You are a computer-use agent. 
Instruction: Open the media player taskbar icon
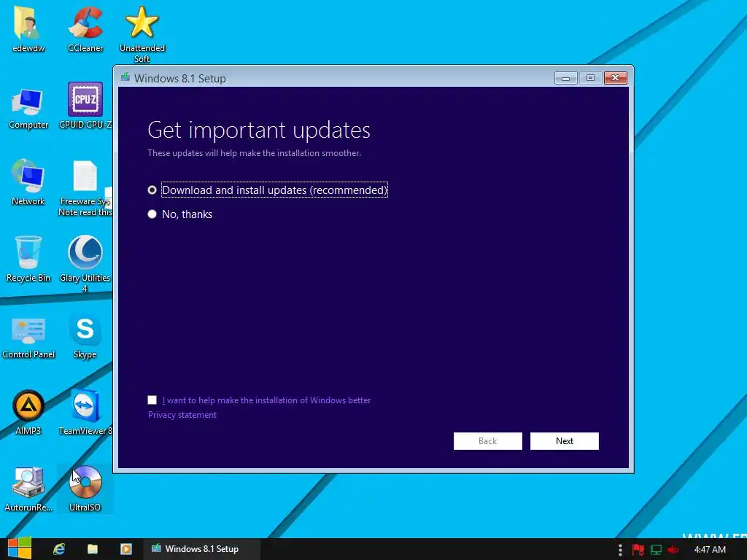pyautogui.click(x=125, y=549)
